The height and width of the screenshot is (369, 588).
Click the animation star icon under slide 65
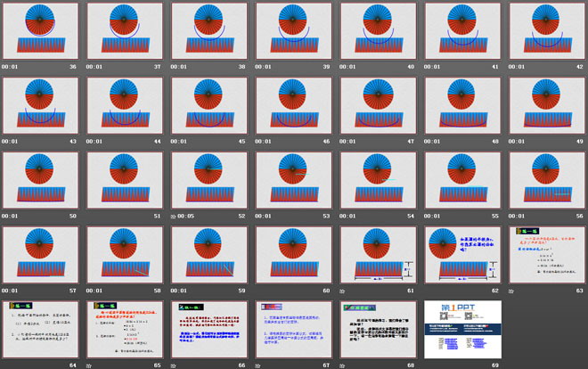89,365
